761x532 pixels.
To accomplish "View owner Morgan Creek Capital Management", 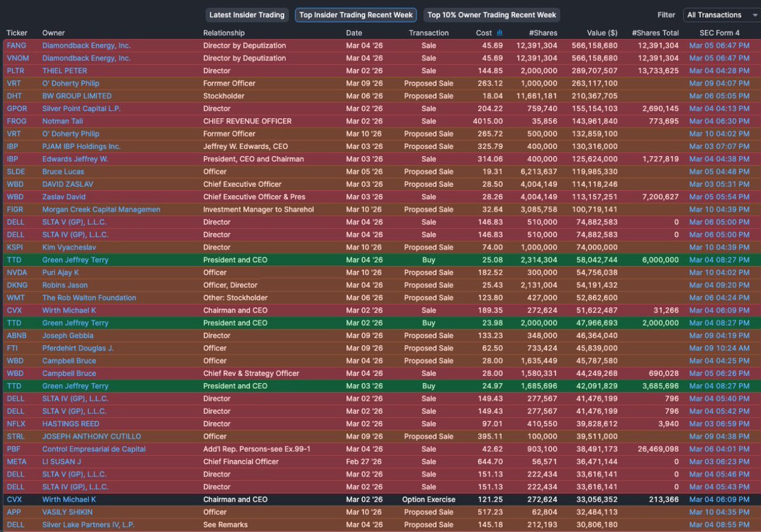I will pyautogui.click(x=101, y=209).
